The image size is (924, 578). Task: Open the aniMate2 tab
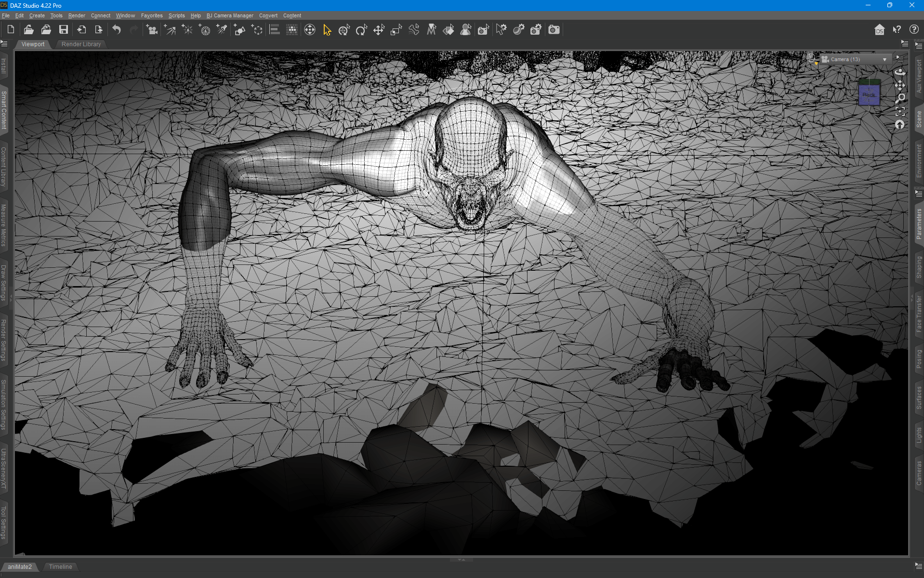coord(20,566)
